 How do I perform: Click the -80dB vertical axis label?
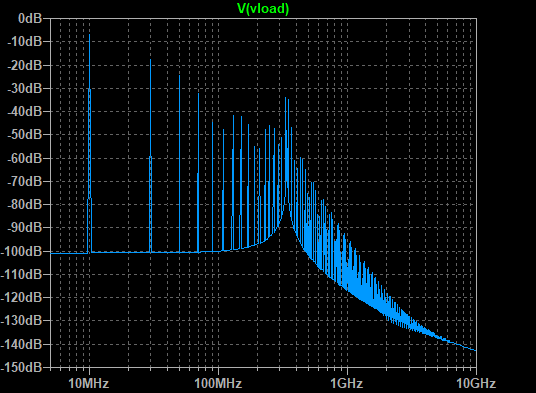25,205
